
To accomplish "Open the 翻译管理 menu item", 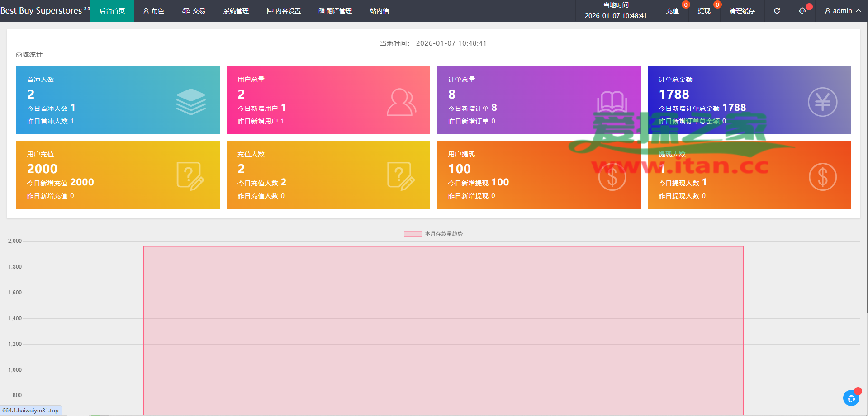I will (335, 11).
